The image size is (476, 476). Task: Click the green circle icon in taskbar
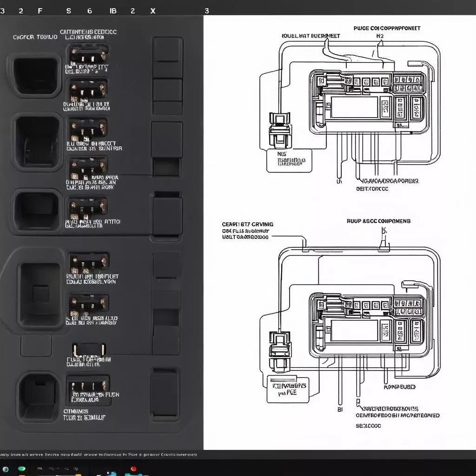21,469
